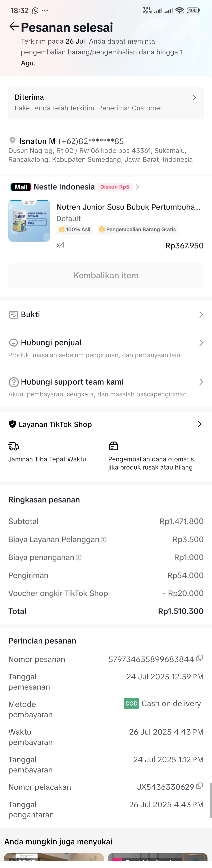Tap the Jaminan Tiba Tepat Waktu truck icon
Image resolution: width=212 pixels, height=868 pixels.
(x=14, y=446)
